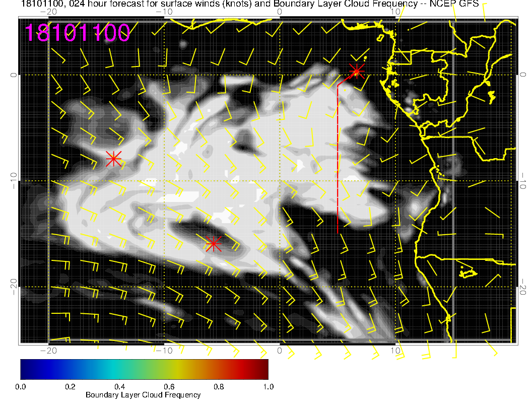Click the 0.4 colorbar tick label

120,387
